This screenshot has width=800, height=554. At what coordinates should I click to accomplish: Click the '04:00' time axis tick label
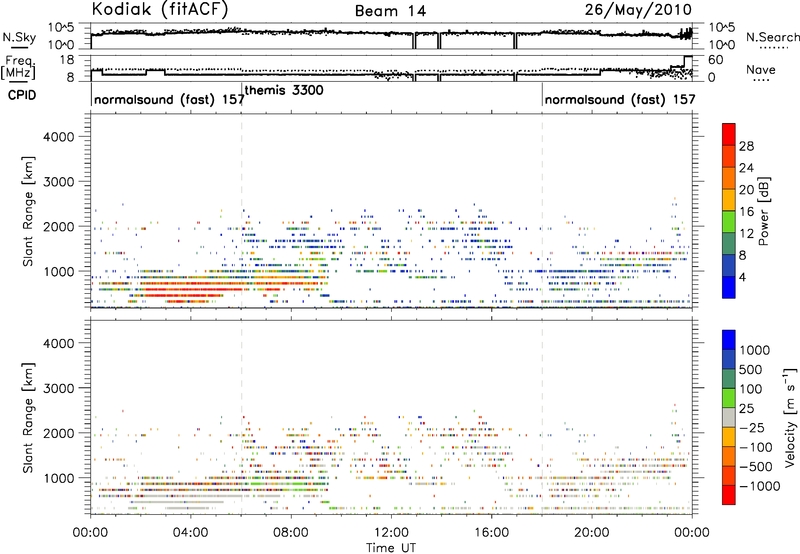coord(190,533)
